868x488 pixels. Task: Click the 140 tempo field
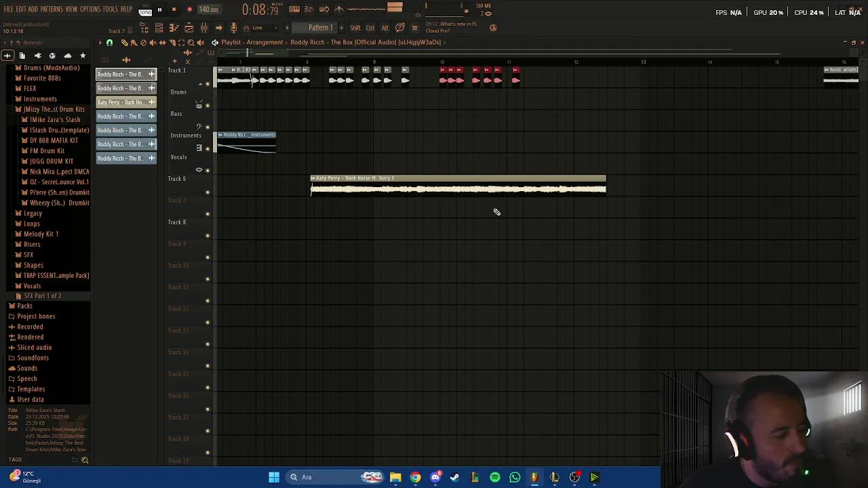[x=209, y=9]
